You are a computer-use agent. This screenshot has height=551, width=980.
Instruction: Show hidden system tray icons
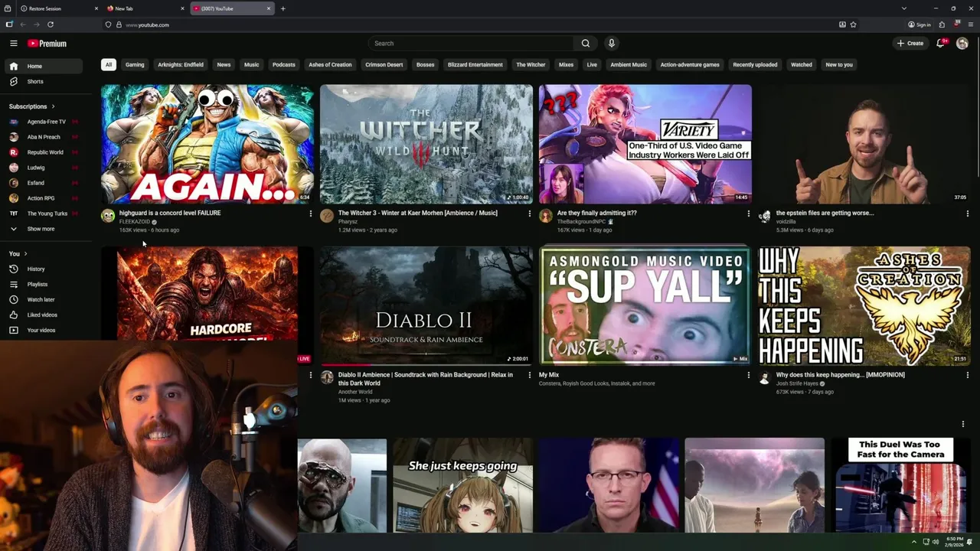pos(913,542)
